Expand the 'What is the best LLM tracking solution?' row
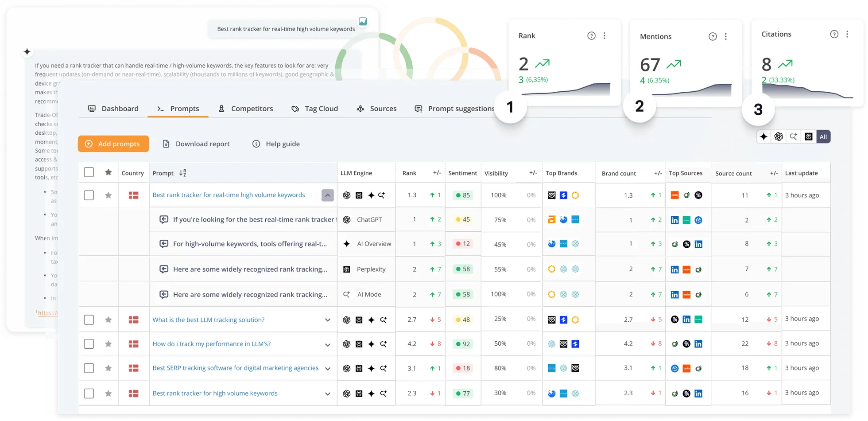 [327, 320]
